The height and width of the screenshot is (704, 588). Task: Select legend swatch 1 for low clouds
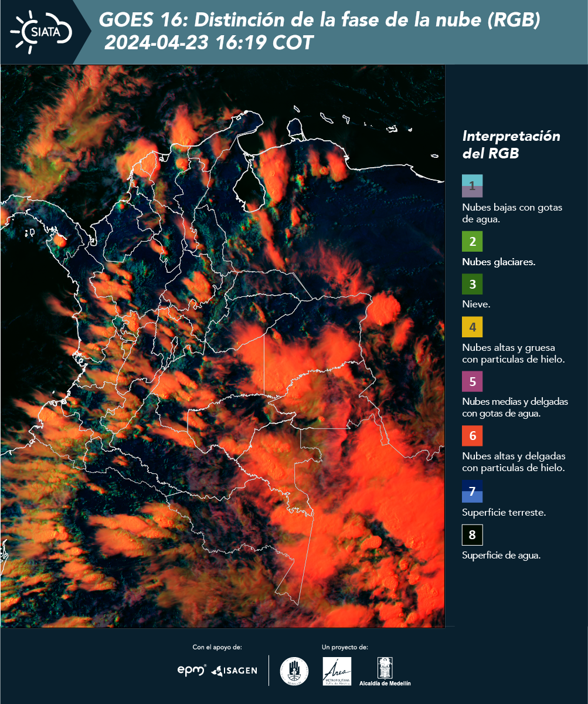(472, 185)
